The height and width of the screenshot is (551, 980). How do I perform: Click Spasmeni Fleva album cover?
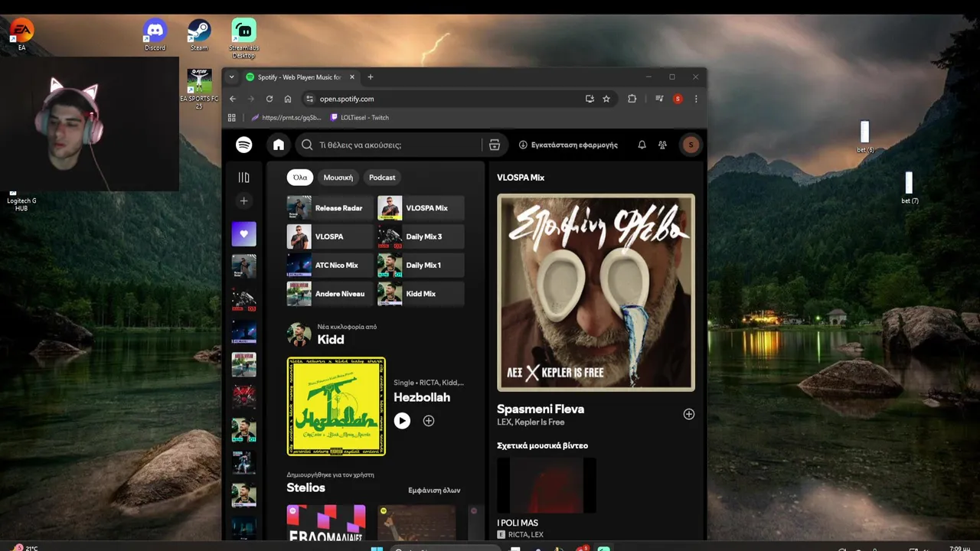[596, 292]
